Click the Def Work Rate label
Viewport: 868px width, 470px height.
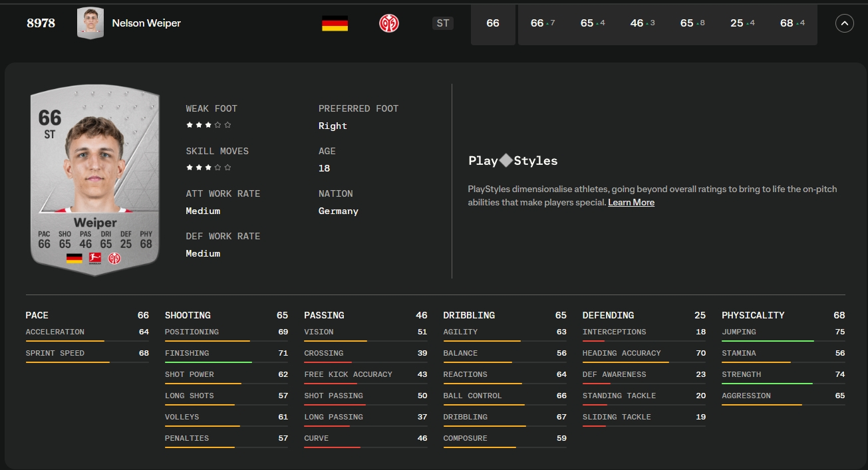click(223, 236)
